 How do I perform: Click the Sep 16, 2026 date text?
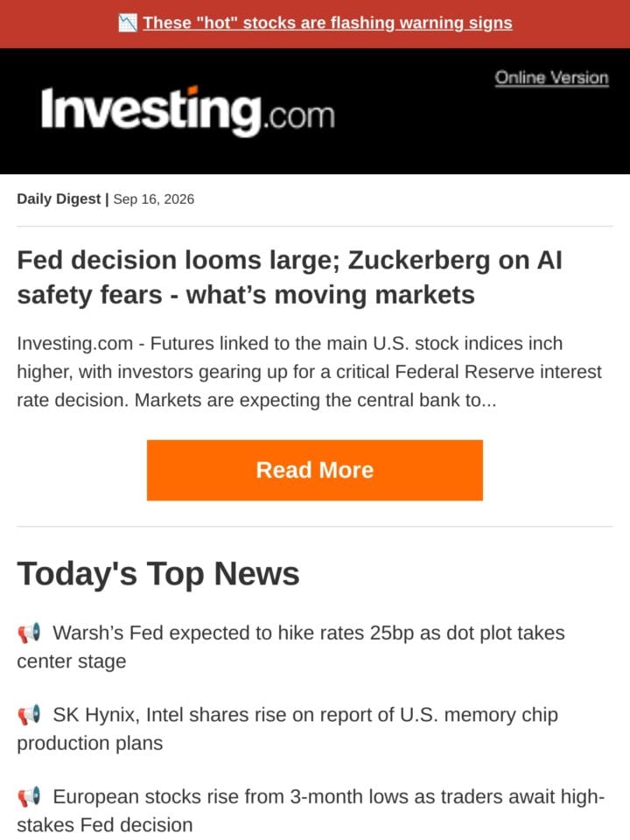(154, 199)
